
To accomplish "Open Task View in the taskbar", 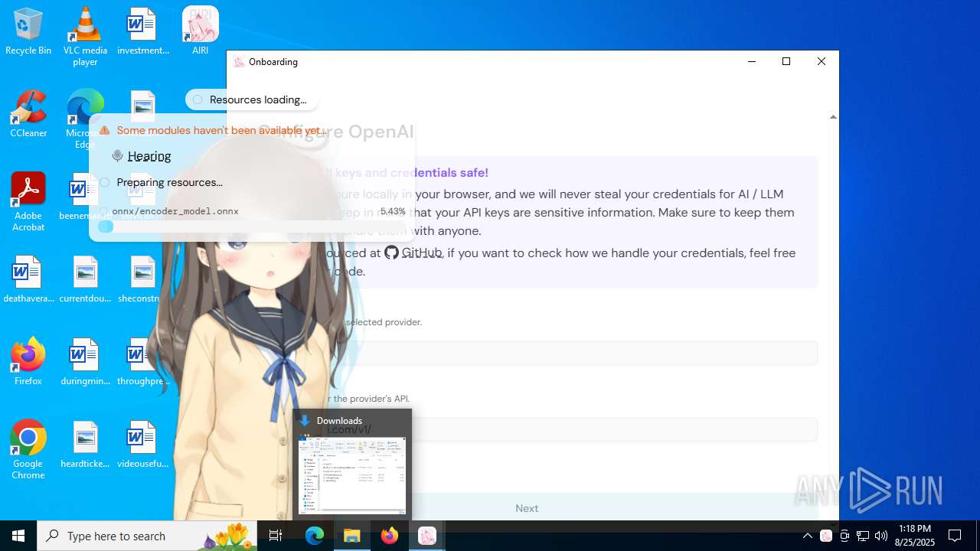I will [276, 536].
